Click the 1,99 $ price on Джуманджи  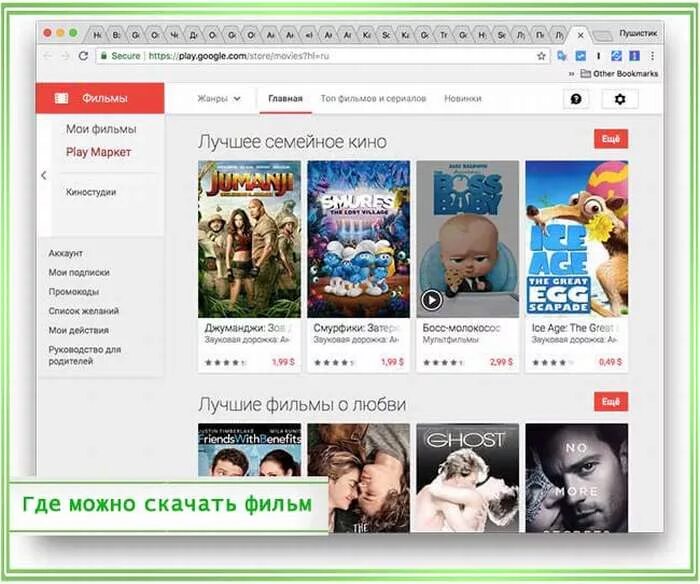283,362
